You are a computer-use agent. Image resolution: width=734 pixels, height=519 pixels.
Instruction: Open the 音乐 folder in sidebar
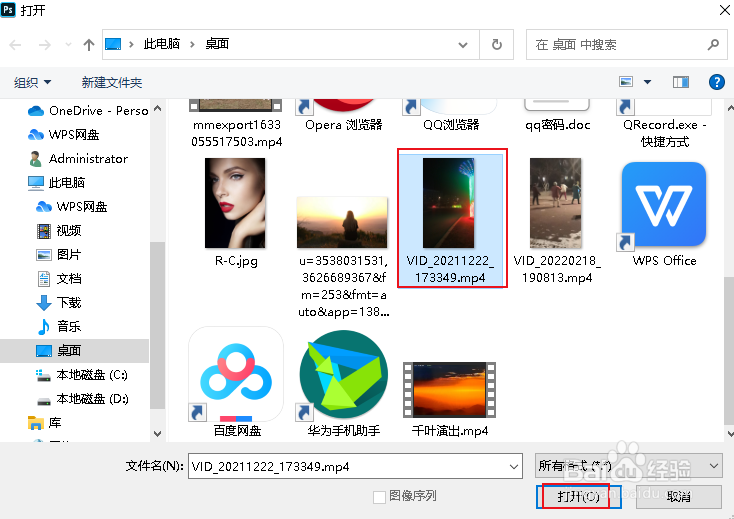59,326
